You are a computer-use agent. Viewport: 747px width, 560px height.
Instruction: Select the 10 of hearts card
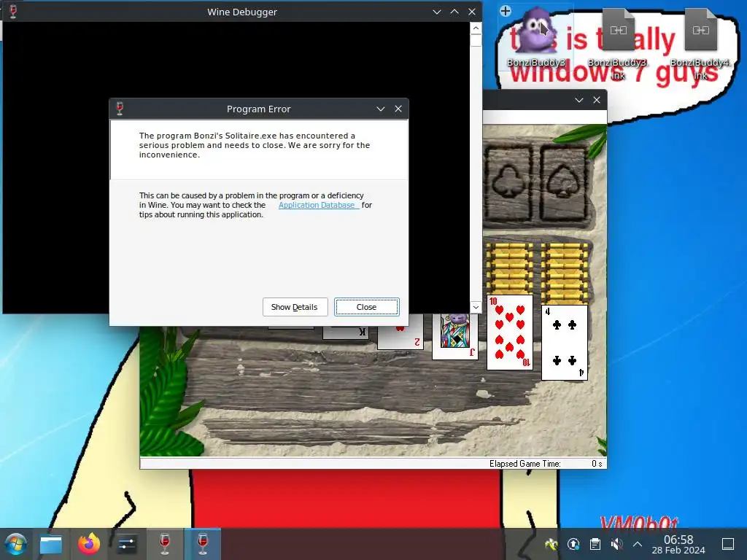(510, 332)
